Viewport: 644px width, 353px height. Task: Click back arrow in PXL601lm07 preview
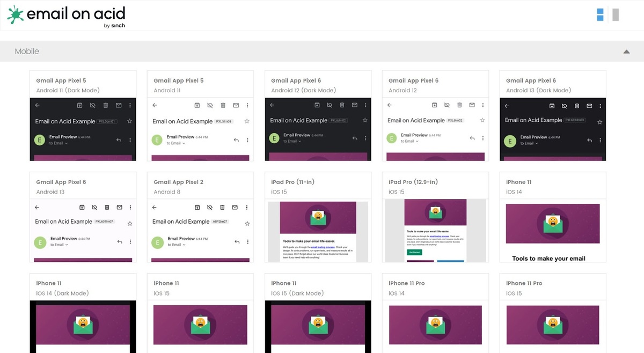pos(37,207)
